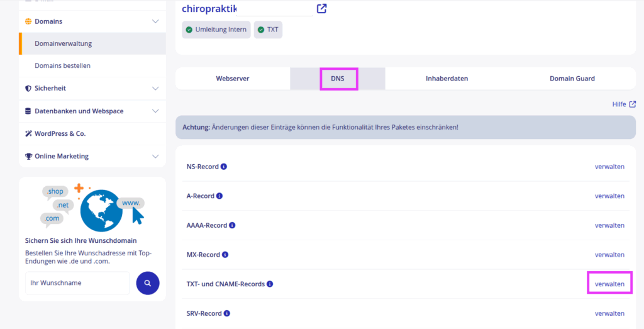Collapse the Domains sidebar section
644x329 pixels.
coord(155,21)
